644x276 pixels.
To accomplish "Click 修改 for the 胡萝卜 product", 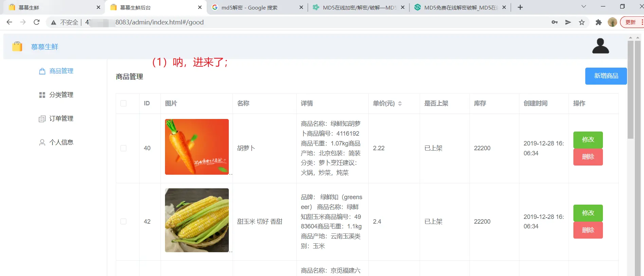I will pyautogui.click(x=588, y=140).
